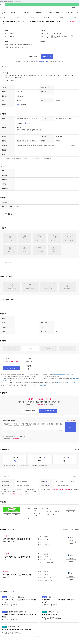This screenshot has height=644, width=79.
Task: Click the 장애인용 화장실 facility icon
Action: [49, 287]
